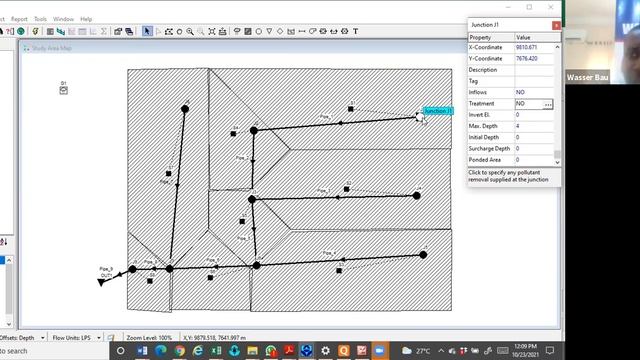Add a flow divider (diamond) tool
The height and width of the screenshot is (360, 640).
pyautogui.click(x=280, y=31)
